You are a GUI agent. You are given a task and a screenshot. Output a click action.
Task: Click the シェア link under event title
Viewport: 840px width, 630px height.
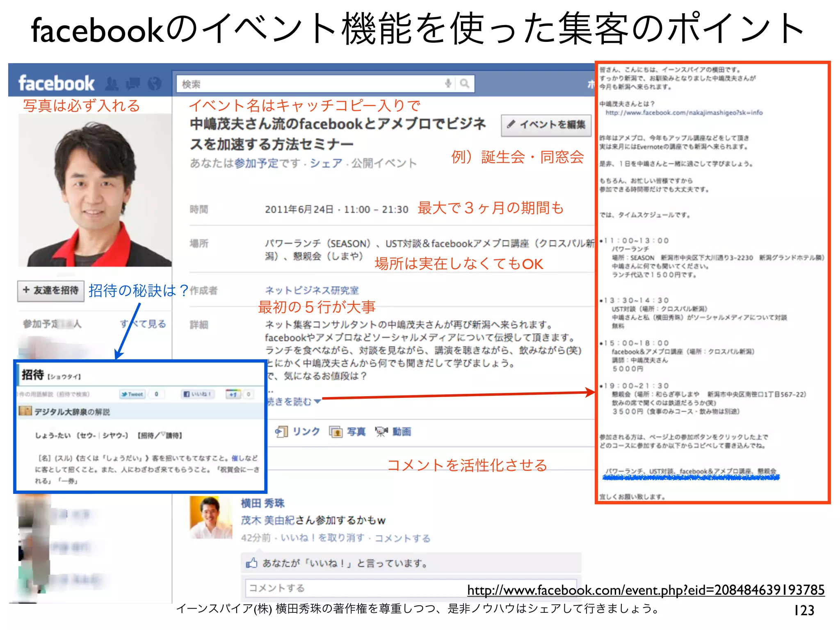click(326, 163)
